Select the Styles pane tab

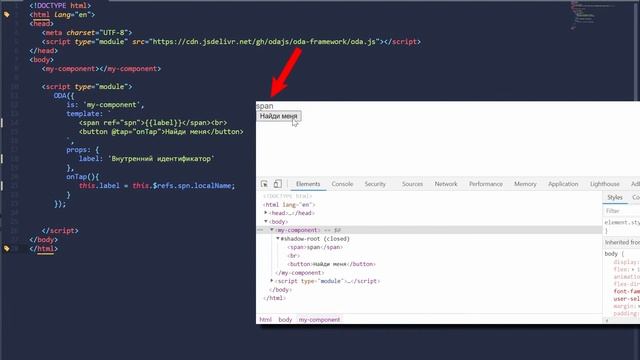coord(615,198)
